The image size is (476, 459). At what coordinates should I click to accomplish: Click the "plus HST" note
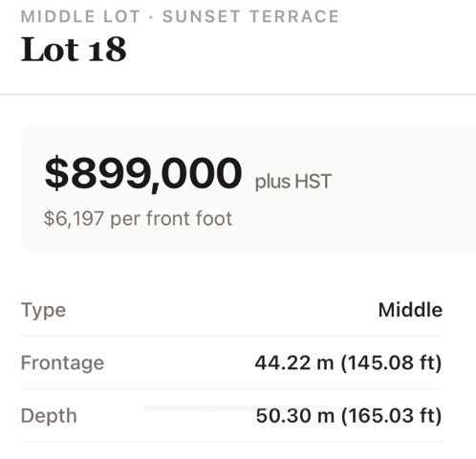pos(293,182)
